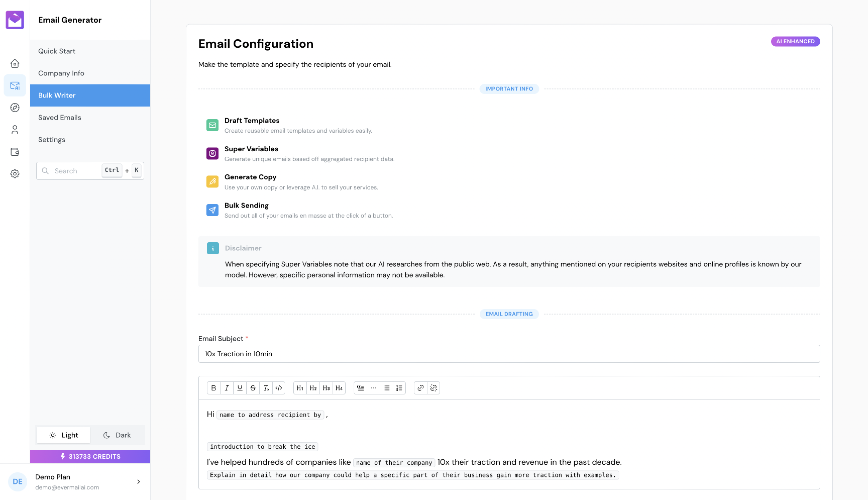This screenshot has height=500, width=868.
Task: Expand the Demo Plan account chevron
Action: click(x=138, y=482)
